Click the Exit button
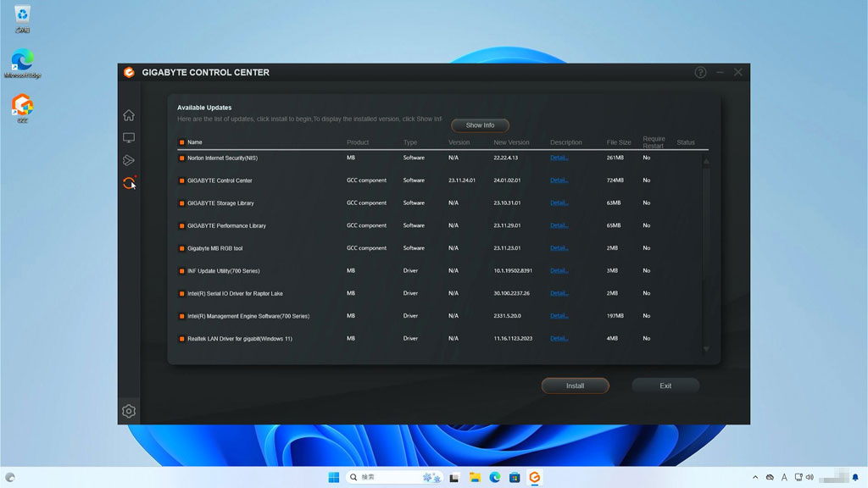This screenshot has width=868, height=488. [x=665, y=385]
